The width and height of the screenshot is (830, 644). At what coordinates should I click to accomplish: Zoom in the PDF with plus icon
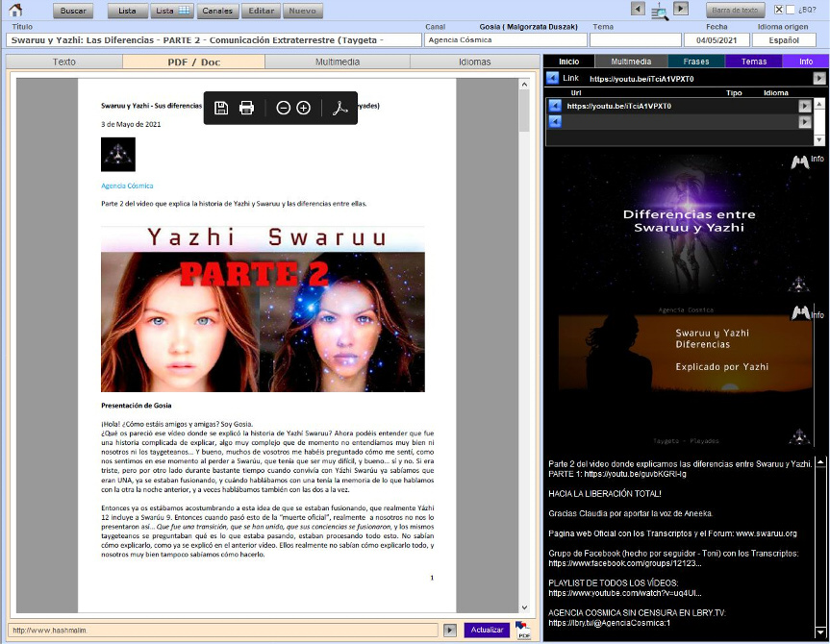[304, 108]
